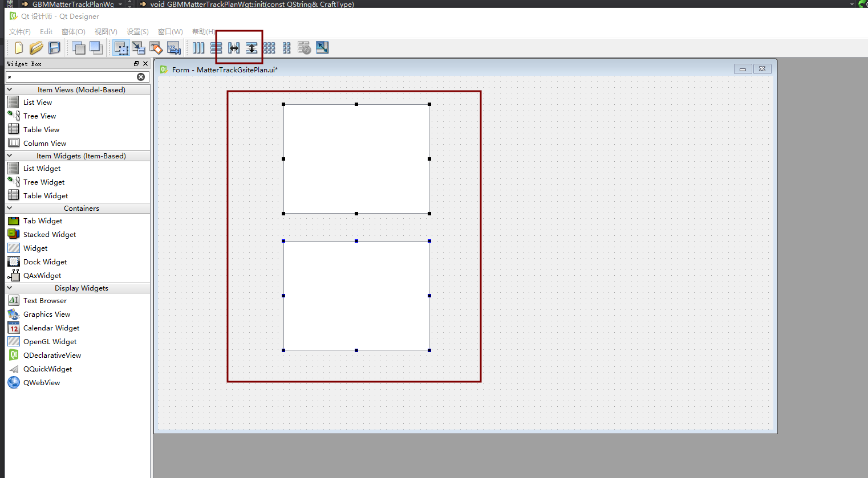Collapse the Item Views (Model-Based) section

tap(9, 89)
